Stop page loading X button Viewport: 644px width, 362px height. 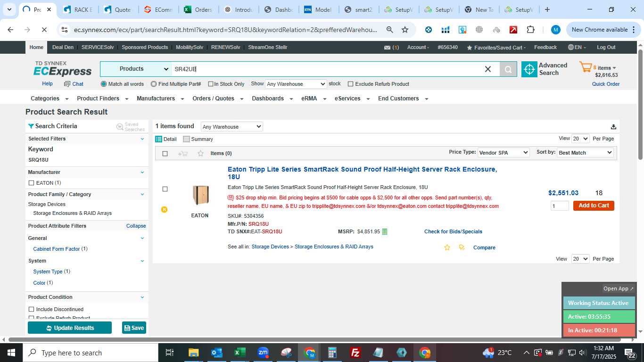pos(43,30)
